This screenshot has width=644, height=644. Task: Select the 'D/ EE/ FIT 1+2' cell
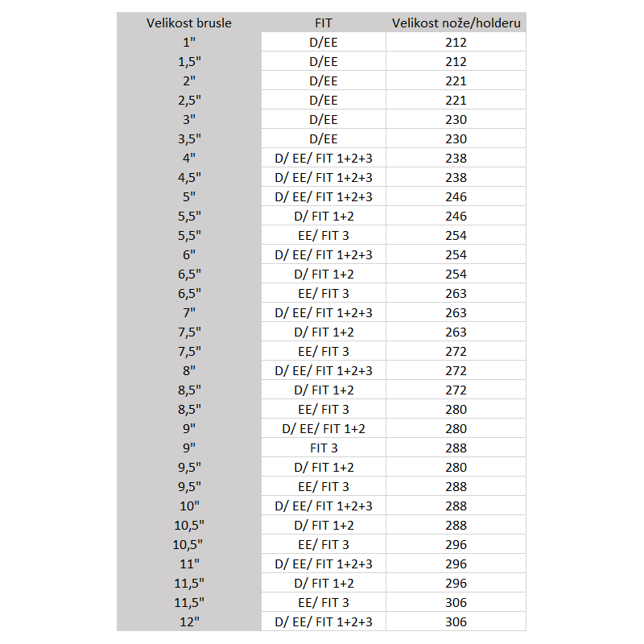click(x=323, y=428)
